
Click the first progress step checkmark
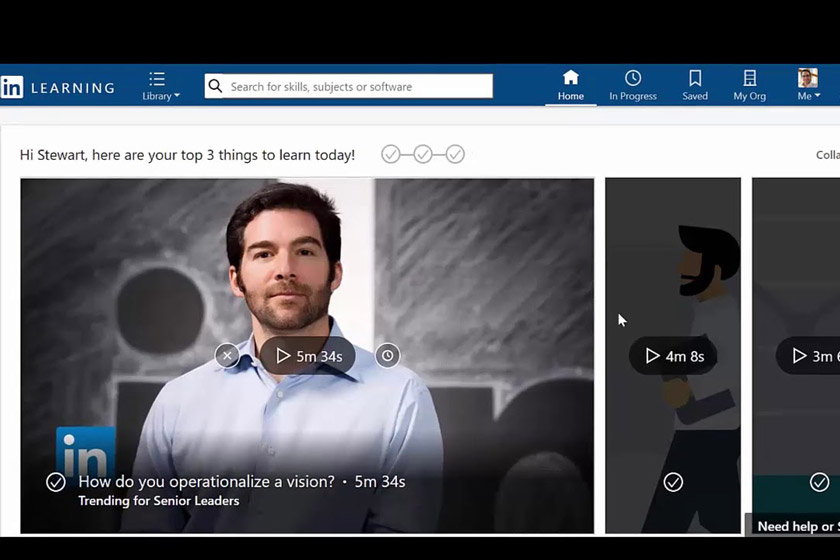click(391, 154)
